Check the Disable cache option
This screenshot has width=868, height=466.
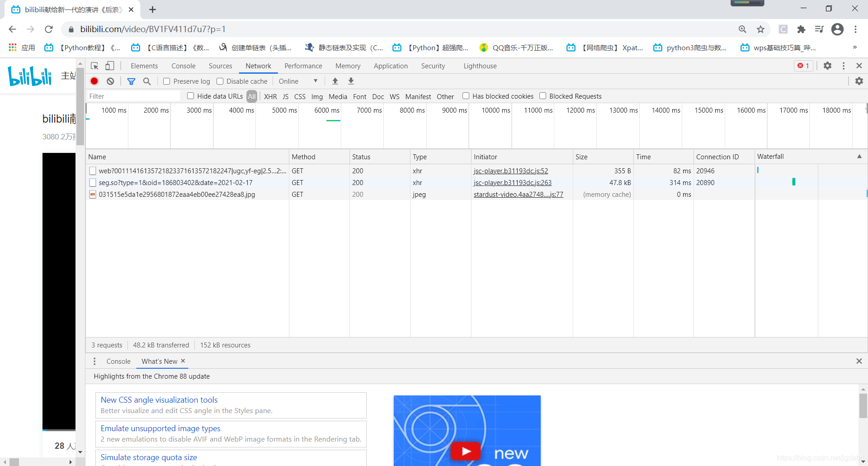pyautogui.click(x=220, y=81)
